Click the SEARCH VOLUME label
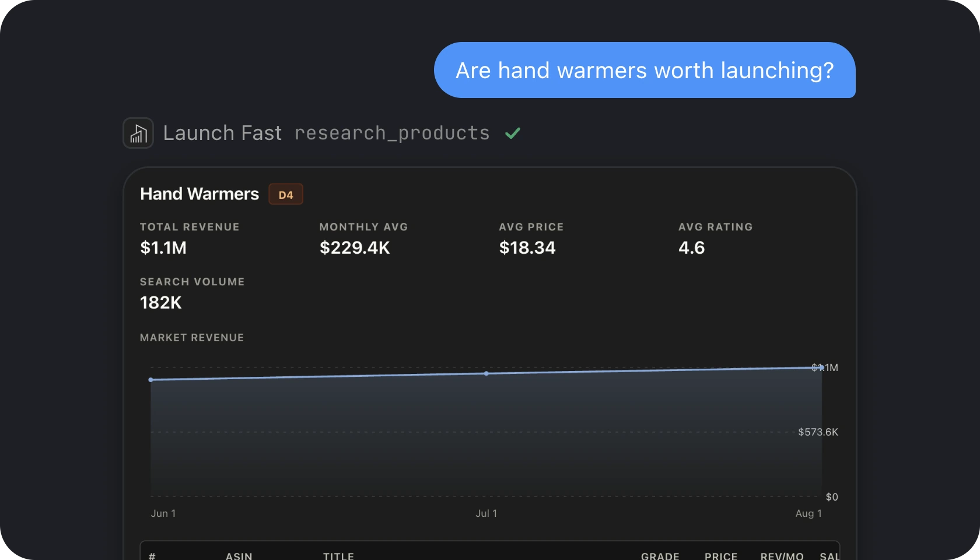 [x=192, y=282]
